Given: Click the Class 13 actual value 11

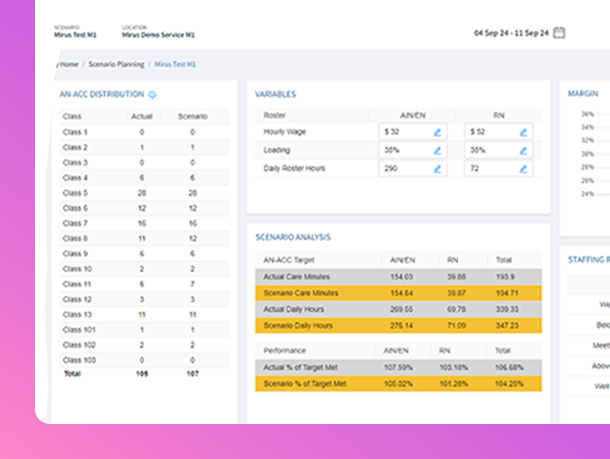Looking at the screenshot, I should click(142, 315).
